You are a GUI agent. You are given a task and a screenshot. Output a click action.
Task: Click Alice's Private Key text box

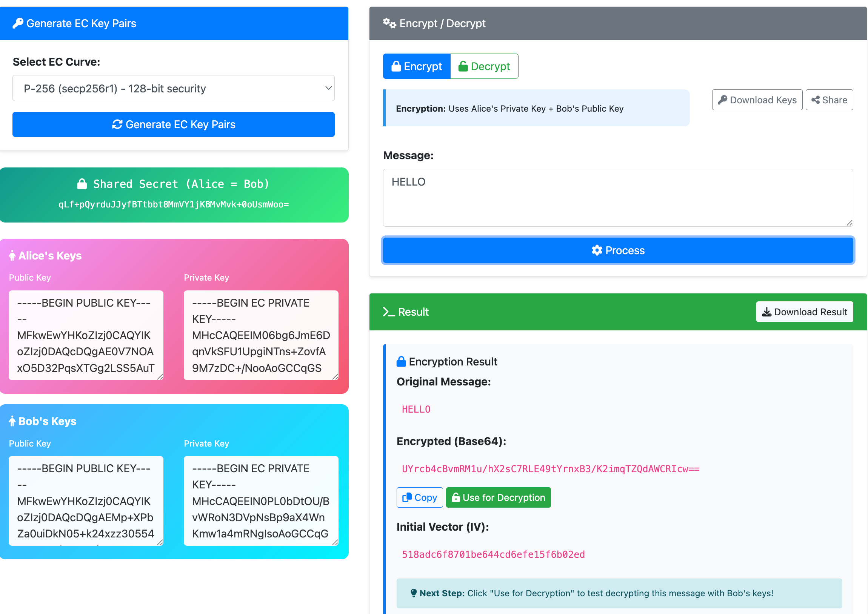(x=261, y=335)
